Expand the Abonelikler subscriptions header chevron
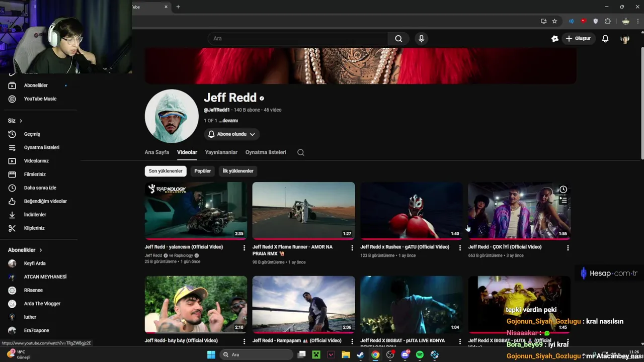The image size is (644, 362). point(41,250)
